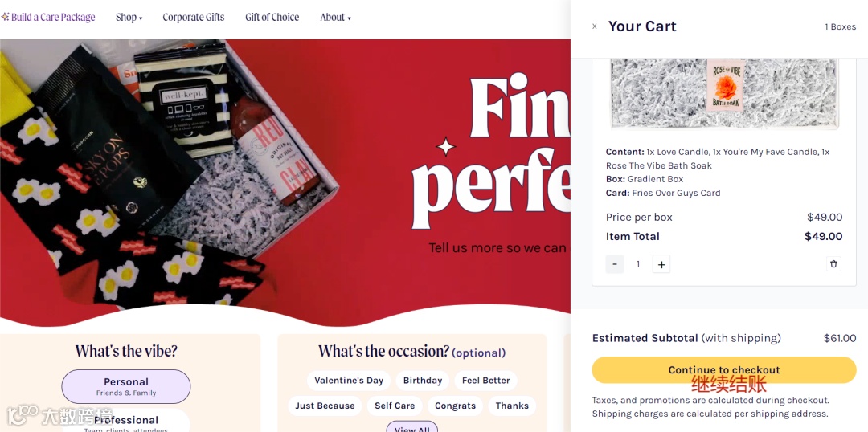This screenshot has height=432, width=868.
Task: Delete the box using trash icon
Action: pos(833,263)
